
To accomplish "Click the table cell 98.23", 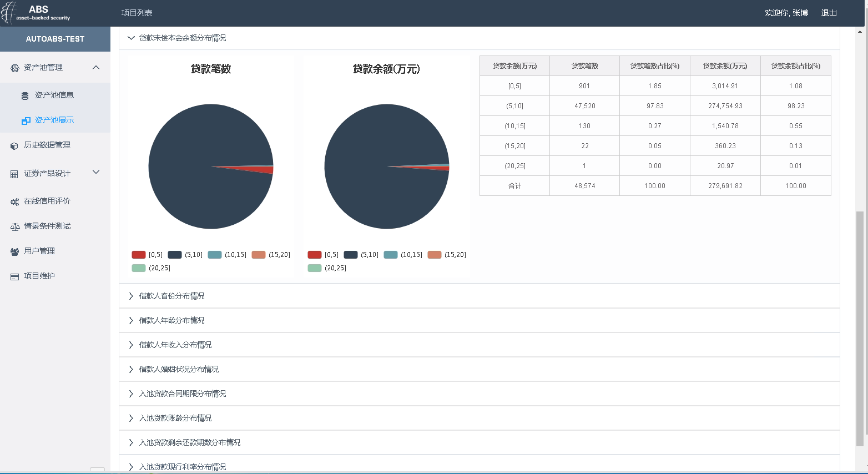I will coord(796,106).
